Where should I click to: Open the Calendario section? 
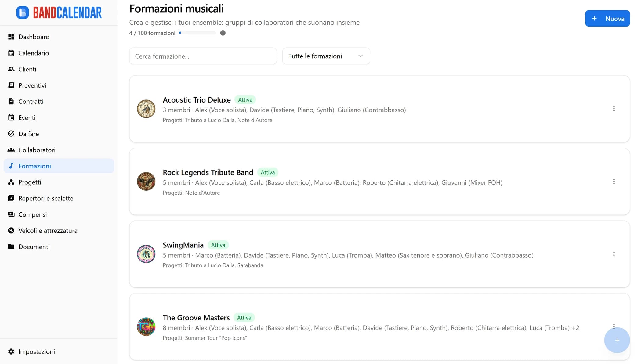(34, 53)
